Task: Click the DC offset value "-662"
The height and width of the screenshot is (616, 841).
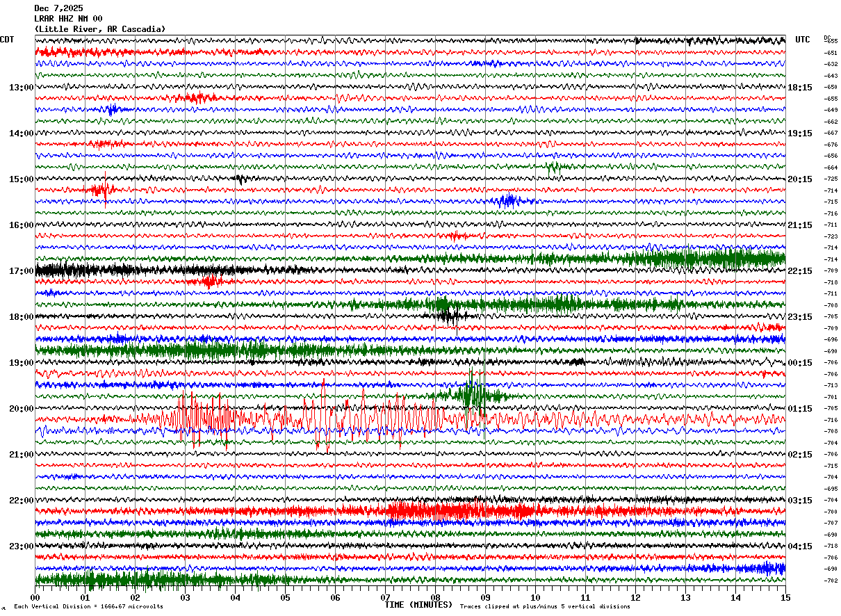Action: tap(831, 122)
